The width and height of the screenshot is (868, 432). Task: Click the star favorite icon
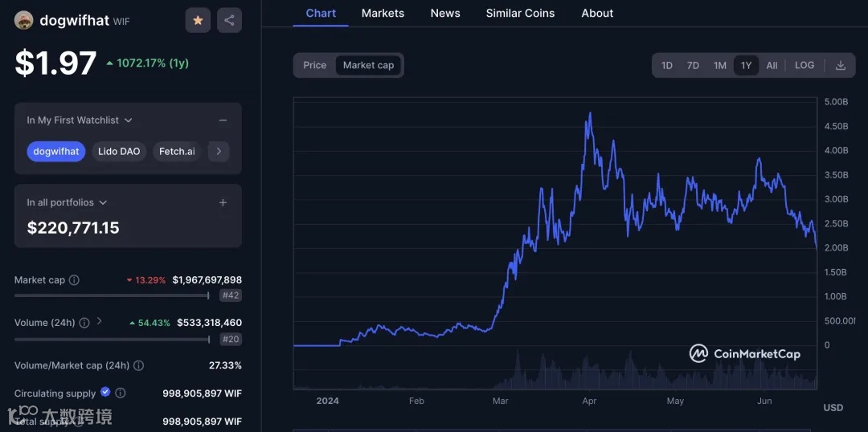(198, 20)
